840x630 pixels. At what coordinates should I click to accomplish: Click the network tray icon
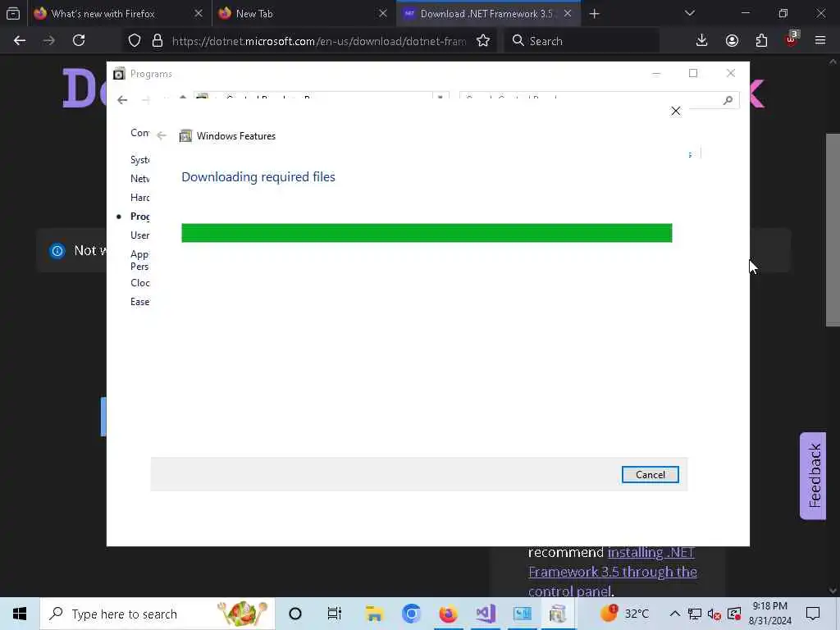pyautogui.click(x=695, y=614)
